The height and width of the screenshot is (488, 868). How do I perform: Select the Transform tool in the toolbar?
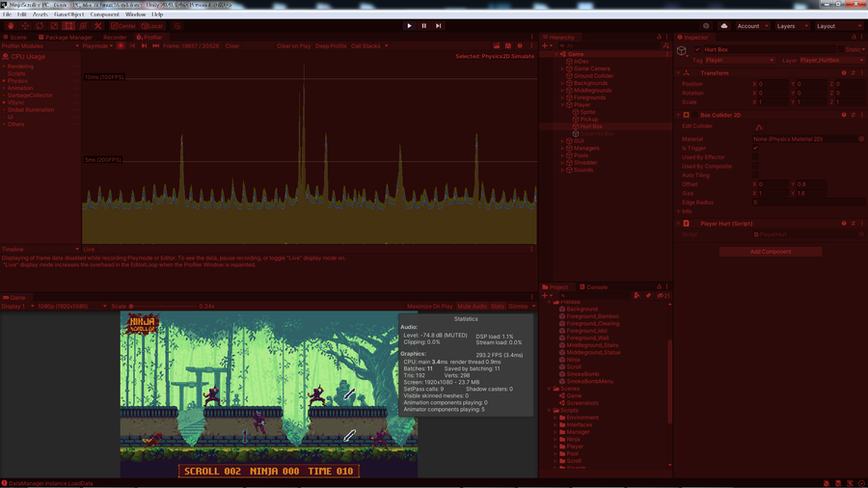[x=83, y=26]
